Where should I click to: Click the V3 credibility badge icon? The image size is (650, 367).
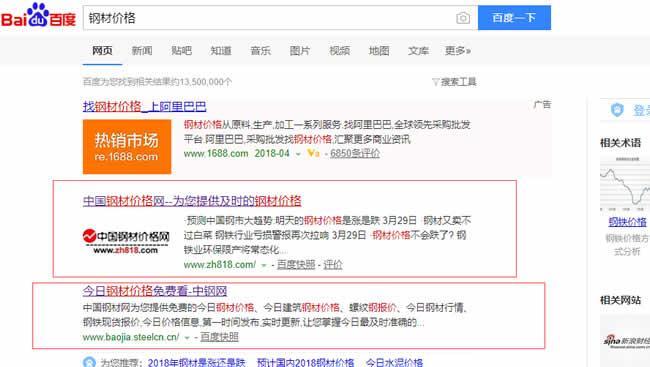coord(313,153)
